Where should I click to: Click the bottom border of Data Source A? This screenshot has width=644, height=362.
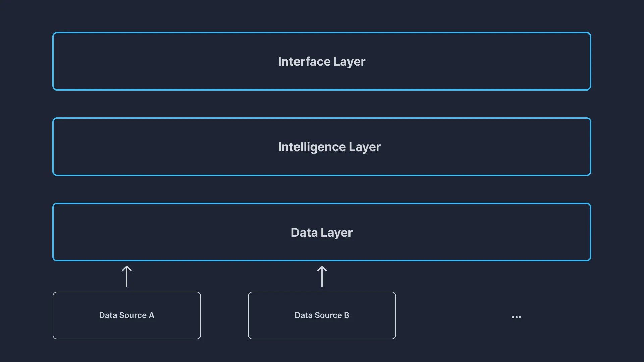[126, 339]
